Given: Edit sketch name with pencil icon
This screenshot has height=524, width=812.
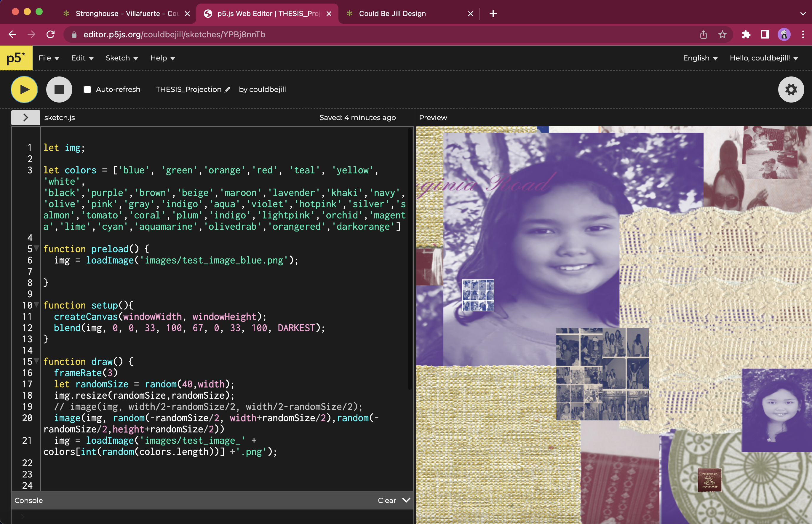Looking at the screenshot, I should pos(228,90).
